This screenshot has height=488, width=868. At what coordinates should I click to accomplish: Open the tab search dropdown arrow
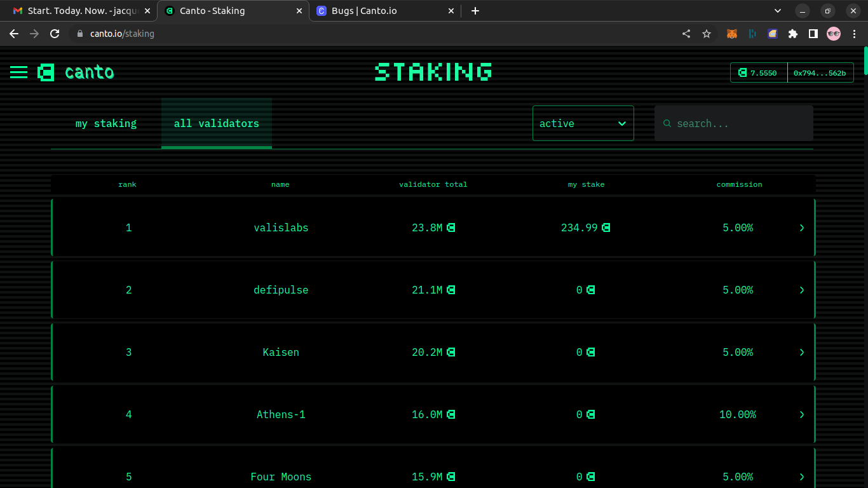coord(778,11)
